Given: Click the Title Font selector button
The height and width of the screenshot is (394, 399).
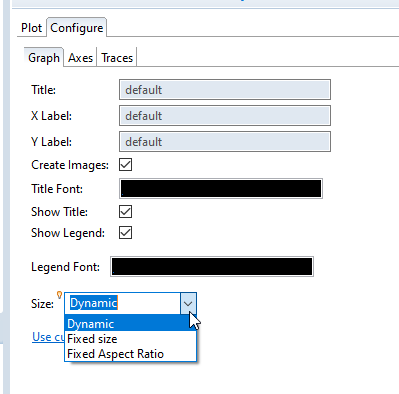Looking at the screenshot, I should coord(221,189).
